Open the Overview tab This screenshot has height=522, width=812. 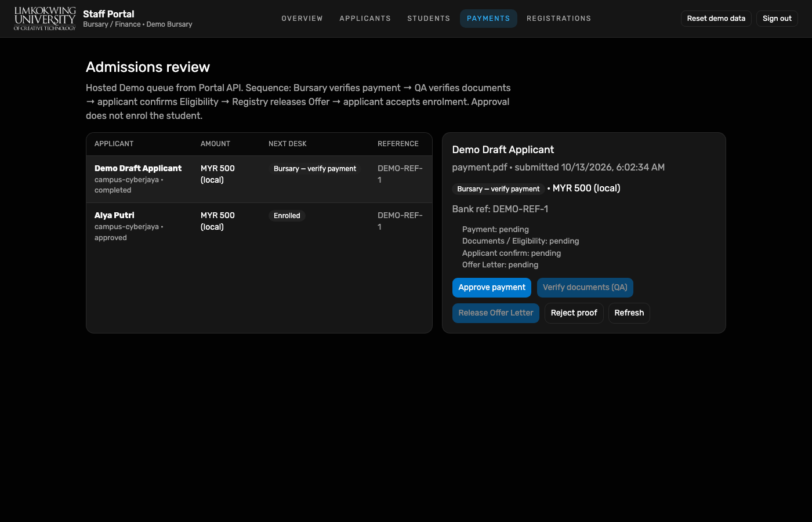coord(302,19)
